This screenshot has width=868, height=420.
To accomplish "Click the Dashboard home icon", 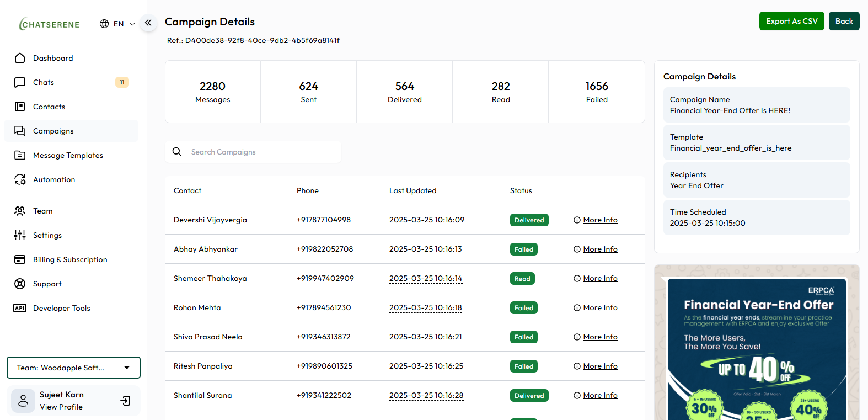I will click(x=20, y=58).
